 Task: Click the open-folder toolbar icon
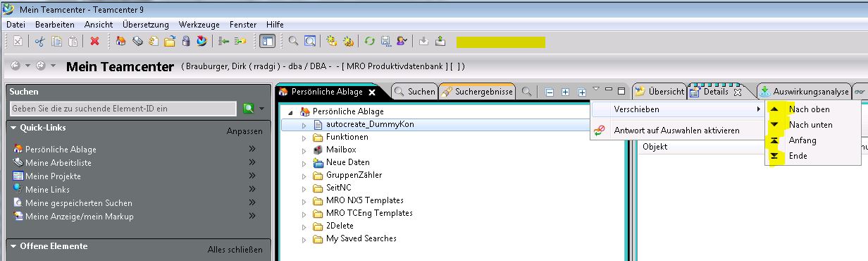[170, 41]
